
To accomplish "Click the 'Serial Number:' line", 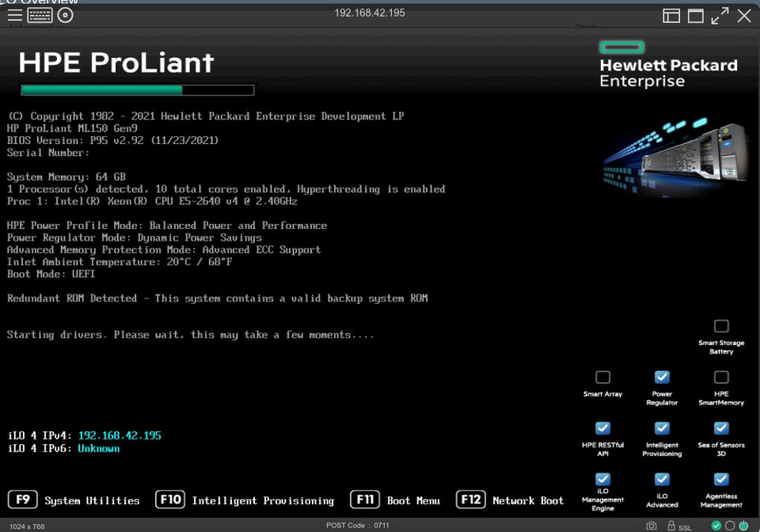I will 48,153.
